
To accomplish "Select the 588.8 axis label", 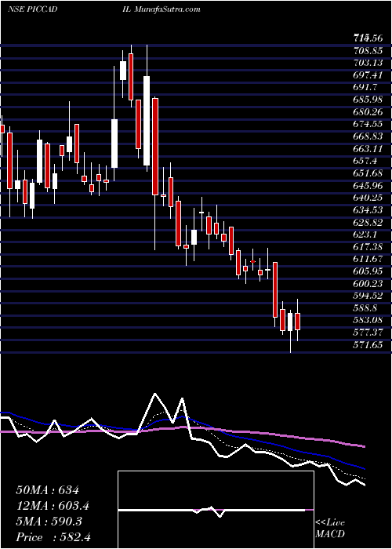I will (365, 308).
